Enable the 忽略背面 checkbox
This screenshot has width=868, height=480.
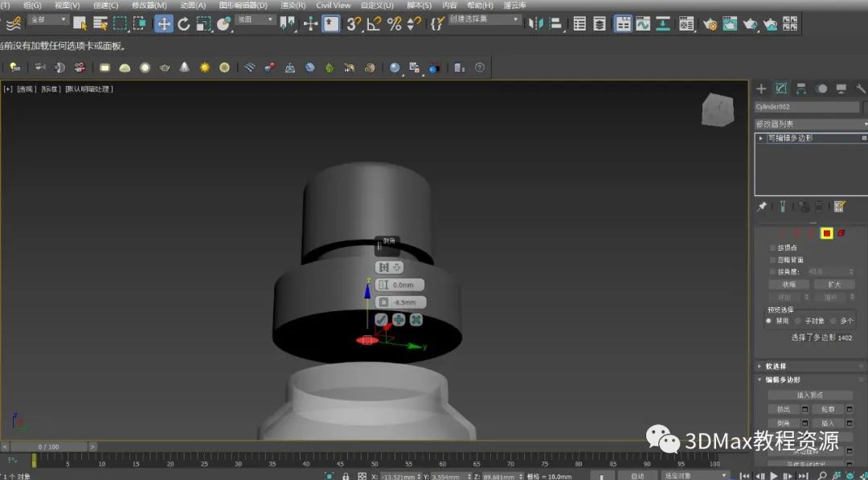773,260
